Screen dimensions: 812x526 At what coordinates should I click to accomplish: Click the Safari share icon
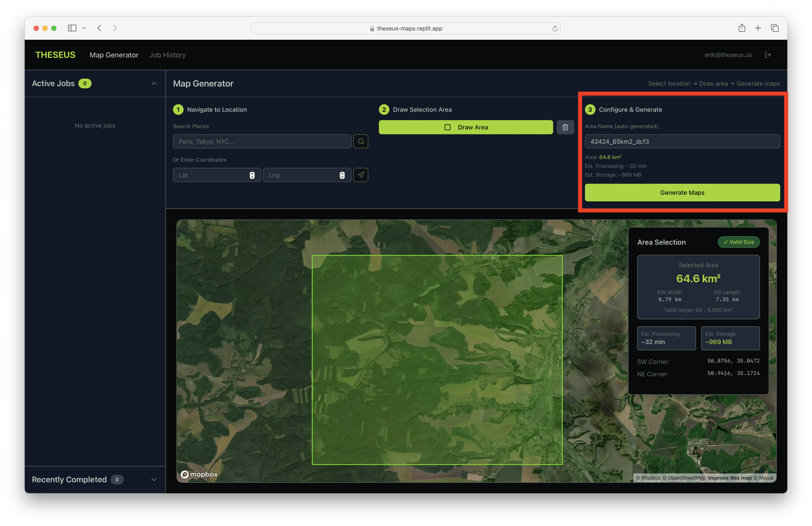click(x=742, y=28)
